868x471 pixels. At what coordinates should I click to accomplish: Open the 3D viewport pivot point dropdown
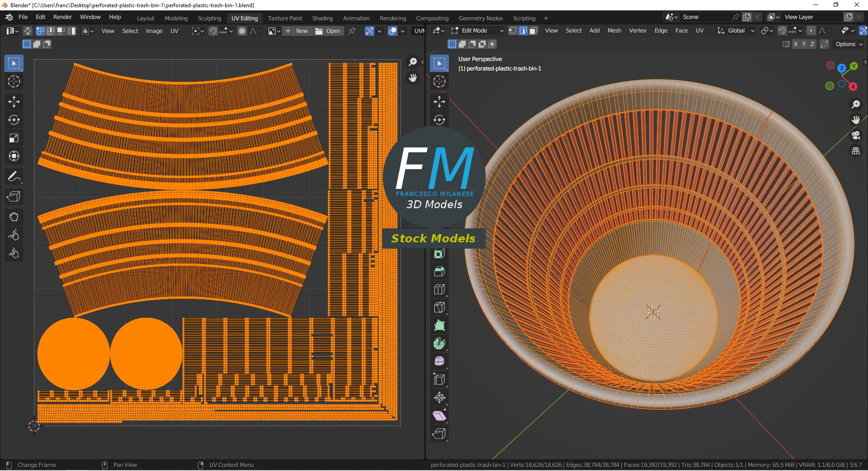click(767, 31)
